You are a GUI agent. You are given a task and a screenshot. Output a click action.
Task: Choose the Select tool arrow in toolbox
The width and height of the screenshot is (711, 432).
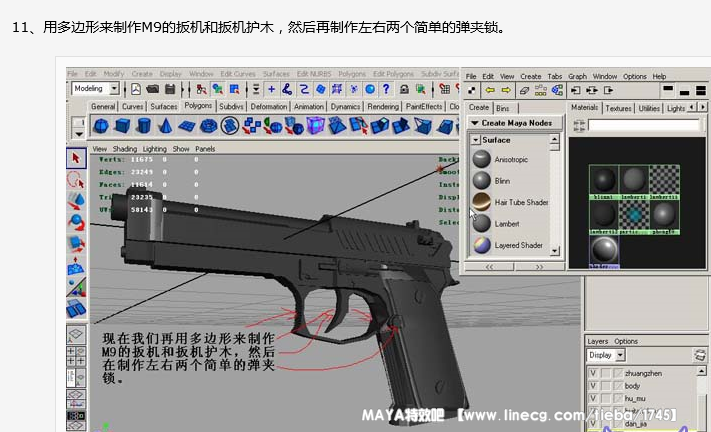point(76,158)
